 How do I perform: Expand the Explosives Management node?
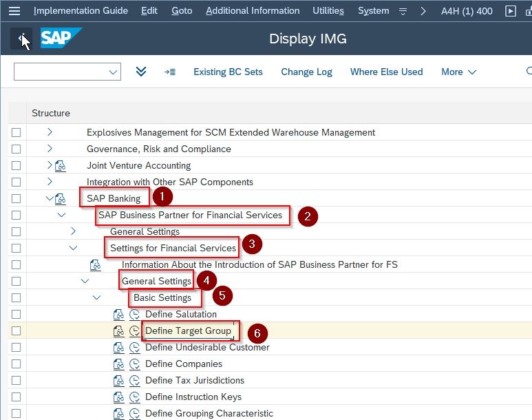(50, 132)
